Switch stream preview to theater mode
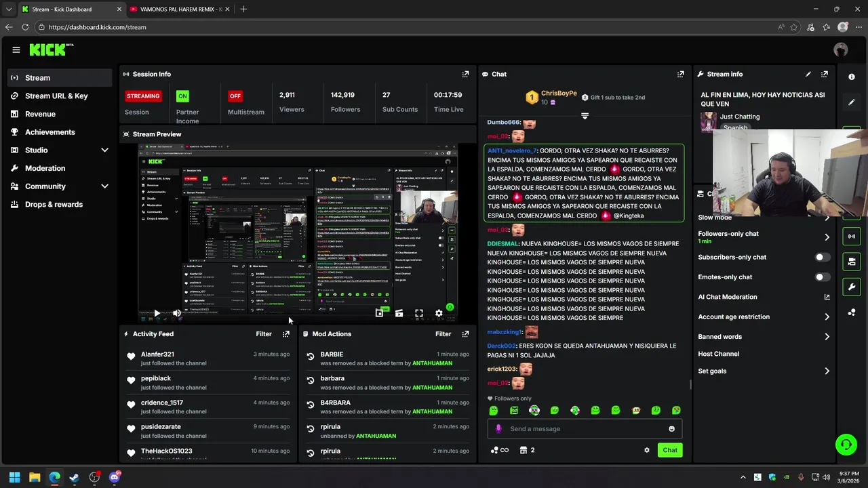This screenshot has height=488, width=868. point(399,313)
